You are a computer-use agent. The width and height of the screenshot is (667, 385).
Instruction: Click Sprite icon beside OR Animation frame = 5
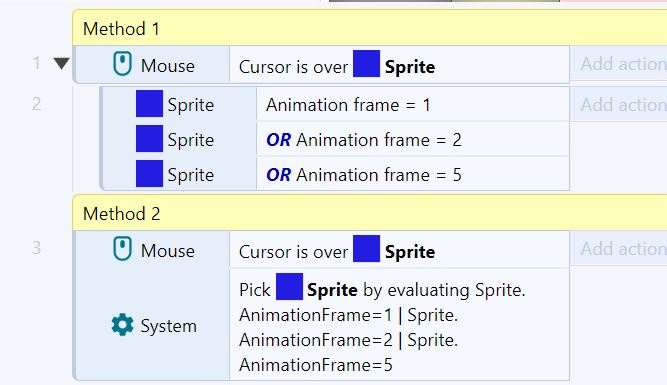point(149,174)
